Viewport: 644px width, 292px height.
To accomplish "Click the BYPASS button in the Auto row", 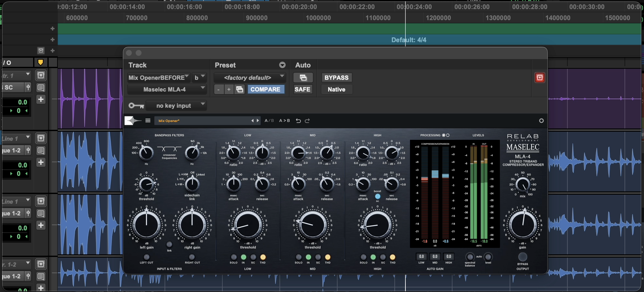I will click(x=336, y=78).
